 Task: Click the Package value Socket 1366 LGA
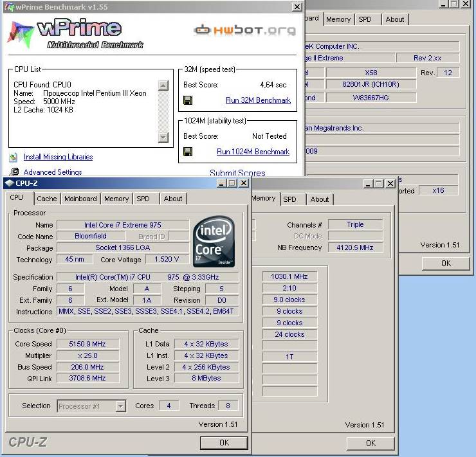(123, 247)
